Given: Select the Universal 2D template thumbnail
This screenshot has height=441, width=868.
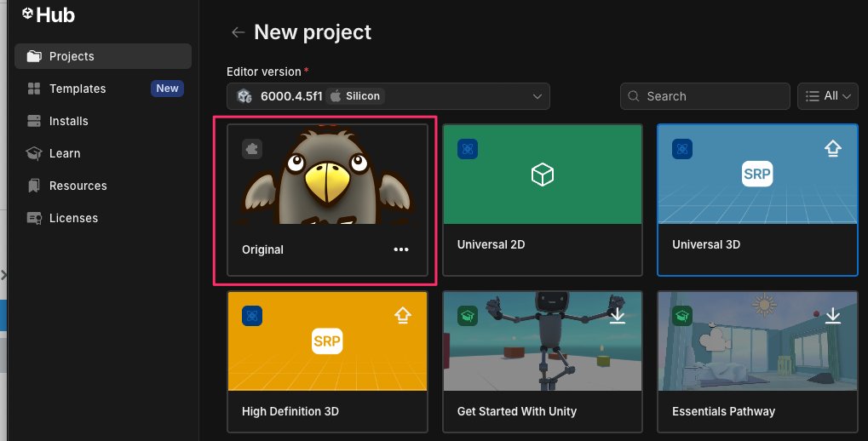Looking at the screenshot, I should 543,175.
